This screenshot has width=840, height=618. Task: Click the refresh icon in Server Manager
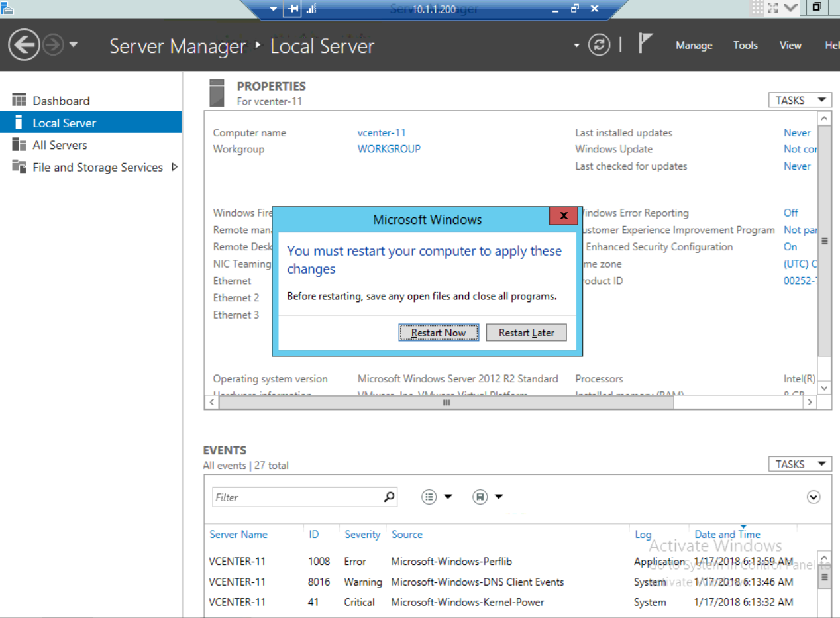pos(598,45)
